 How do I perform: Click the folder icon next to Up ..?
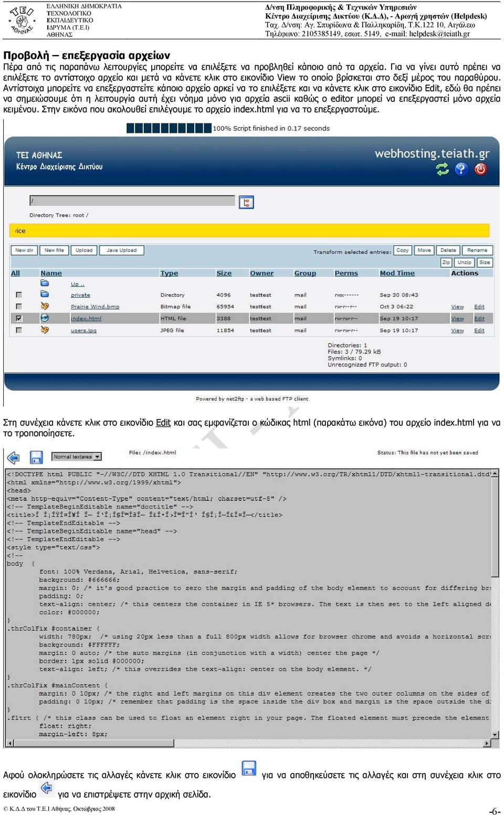(45, 283)
